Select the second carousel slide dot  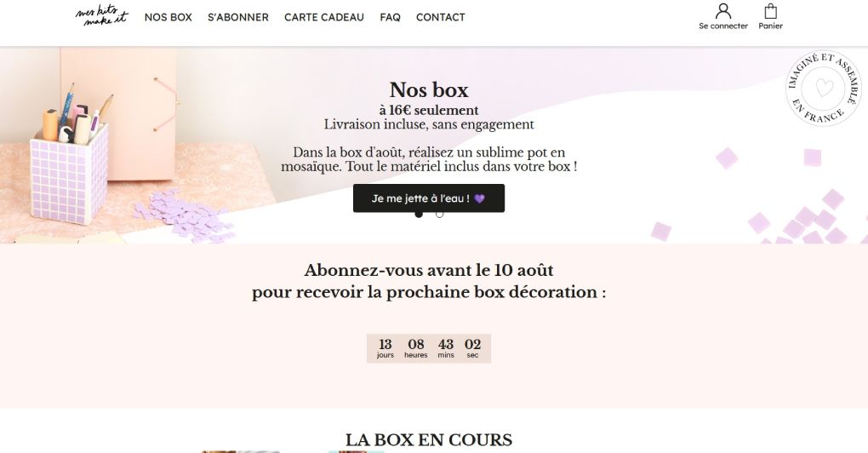tap(440, 215)
